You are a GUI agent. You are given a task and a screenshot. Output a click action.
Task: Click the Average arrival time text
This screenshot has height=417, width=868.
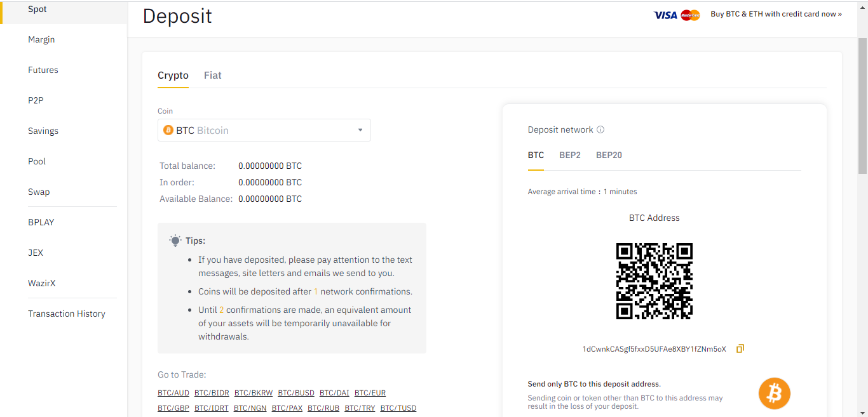click(x=582, y=192)
